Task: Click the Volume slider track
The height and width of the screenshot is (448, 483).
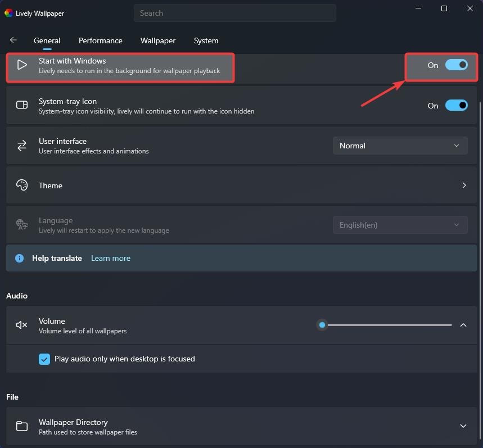Action: [387, 325]
